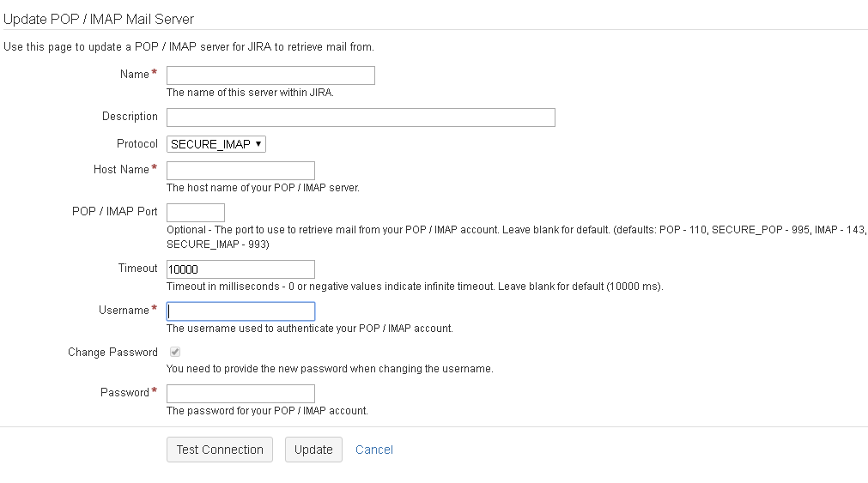Click the 'You need to provide the new password' note
The width and height of the screenshot is (868, 483).
tap(330, 369)
